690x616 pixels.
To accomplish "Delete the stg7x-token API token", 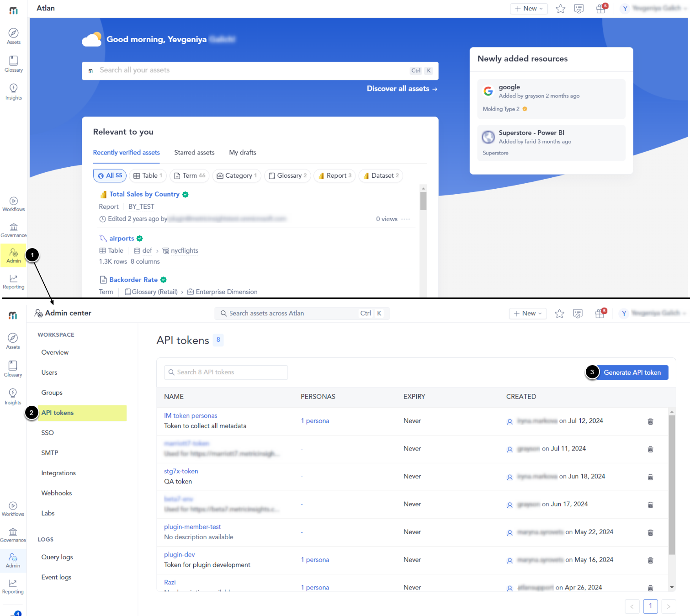I will (650, 477).
